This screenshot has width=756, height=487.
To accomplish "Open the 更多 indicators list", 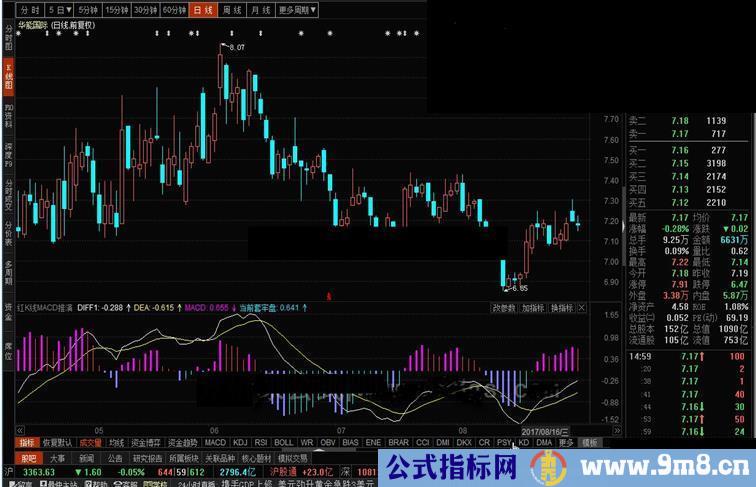I will (567, 441).
